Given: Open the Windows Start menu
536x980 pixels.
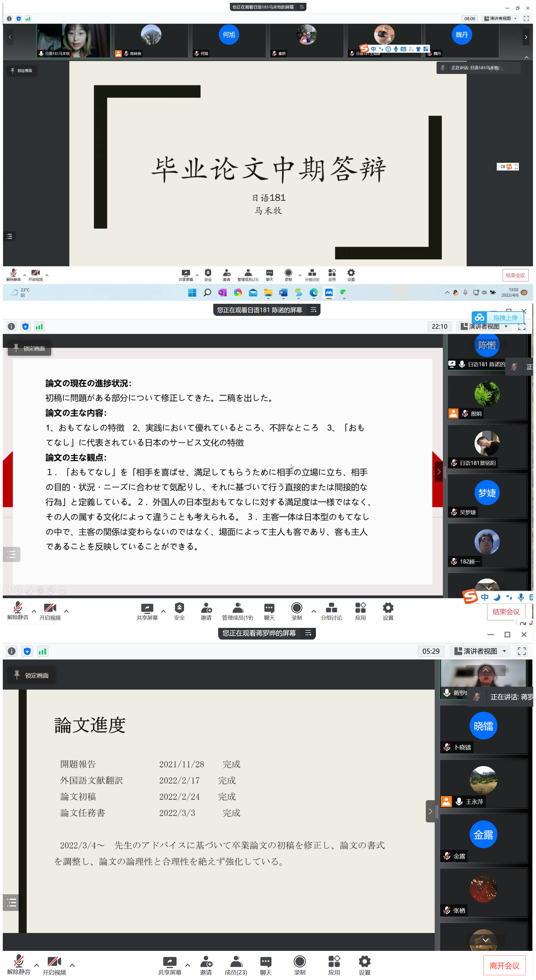Looking at the screenshot, I should (x=192, y=292).
